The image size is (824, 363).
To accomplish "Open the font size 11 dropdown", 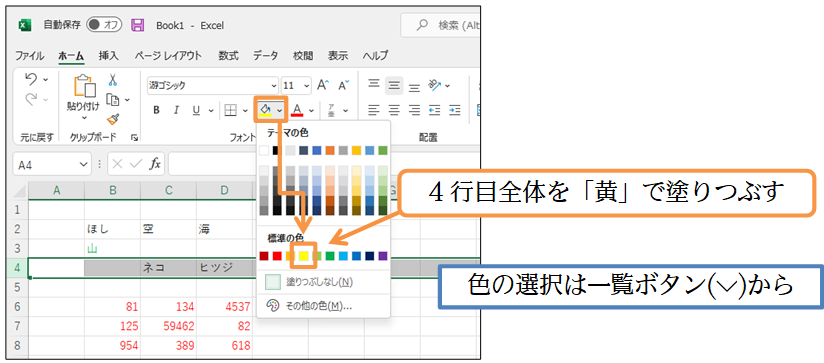I will tap(296, 85).
